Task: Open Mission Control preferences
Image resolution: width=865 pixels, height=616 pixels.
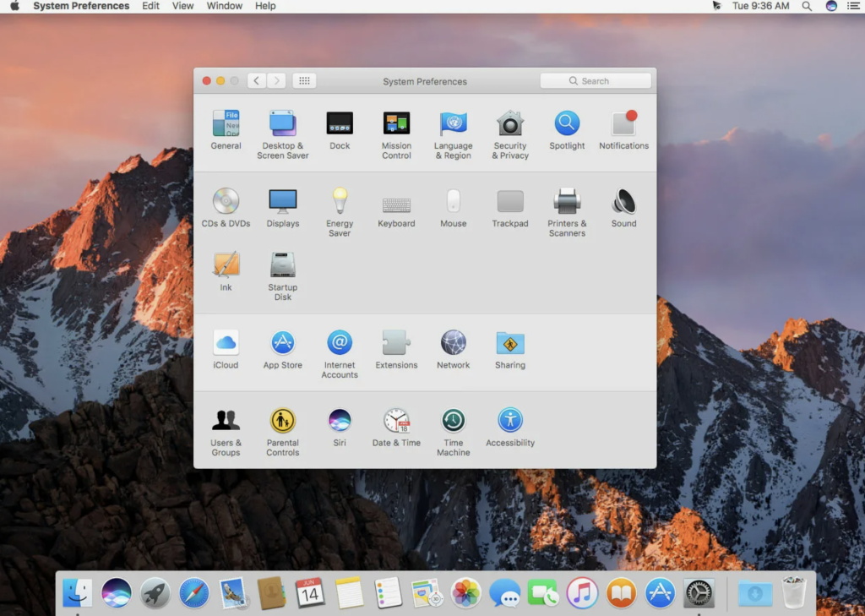Action: pyautogui.click(x=396, y=134)
